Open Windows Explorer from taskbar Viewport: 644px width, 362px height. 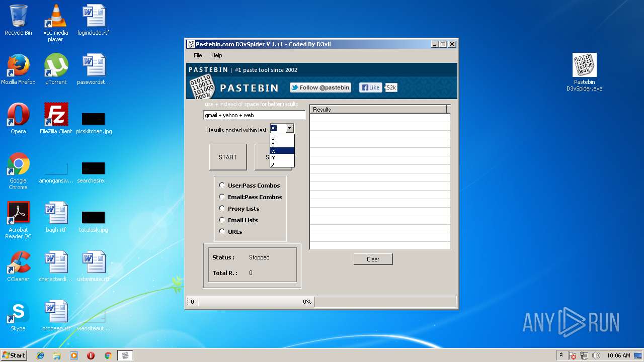(57, 355)
